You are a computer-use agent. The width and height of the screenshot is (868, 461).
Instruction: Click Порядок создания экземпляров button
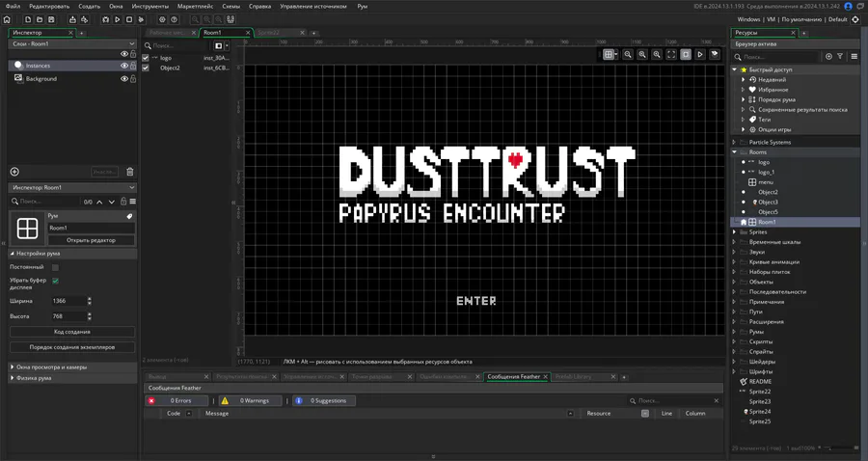[72, 347]
